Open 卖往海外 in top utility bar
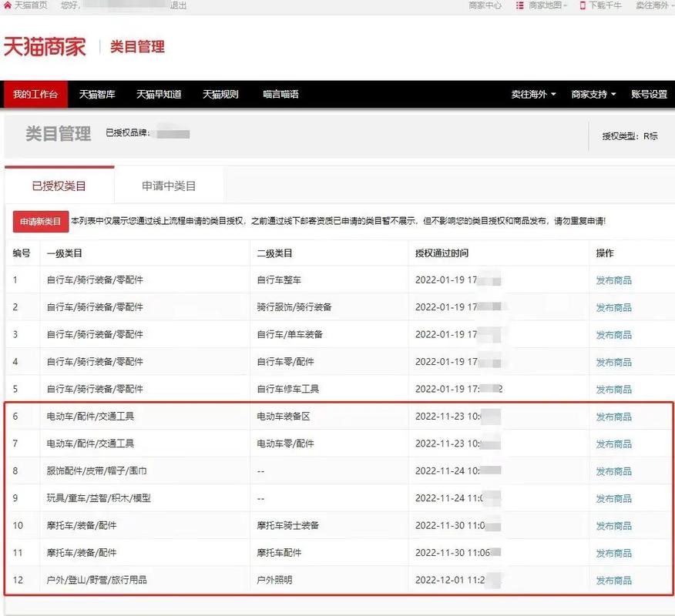This screenshot has height=616, width=675. point(652,5)
